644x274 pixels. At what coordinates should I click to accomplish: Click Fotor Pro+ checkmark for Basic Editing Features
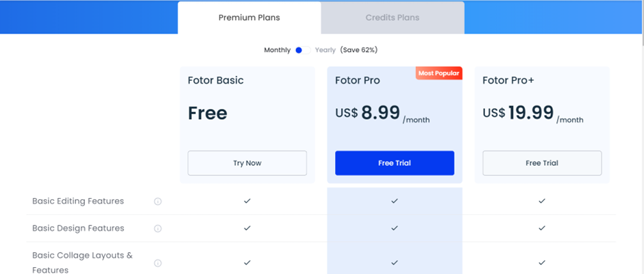click(542, 201)
